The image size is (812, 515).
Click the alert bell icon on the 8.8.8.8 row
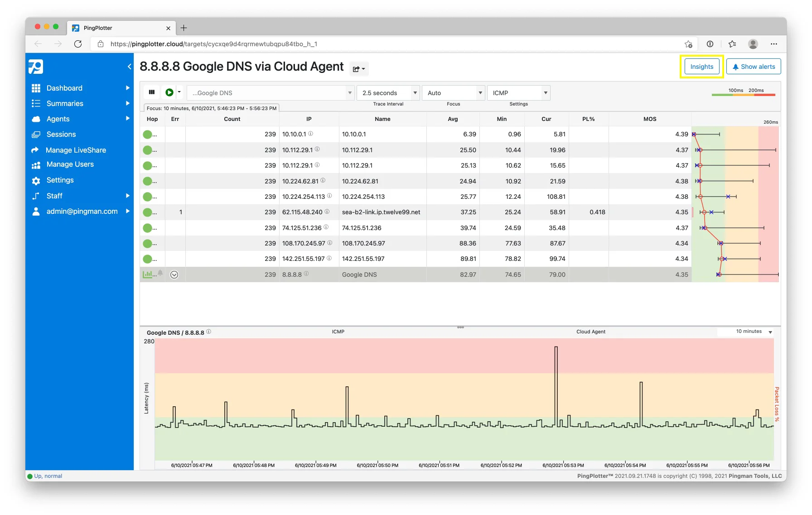[x=160, y=273]
